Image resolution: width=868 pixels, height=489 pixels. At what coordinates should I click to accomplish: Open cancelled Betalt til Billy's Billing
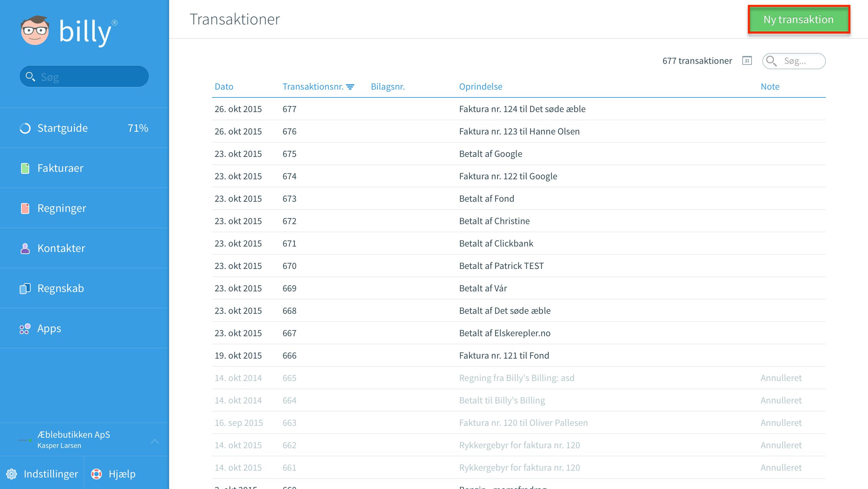(x=519, y=400)
